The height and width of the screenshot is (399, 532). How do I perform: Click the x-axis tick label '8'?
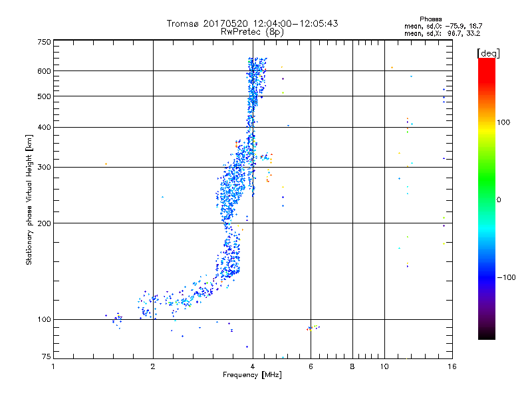click(x=352, y=366)
